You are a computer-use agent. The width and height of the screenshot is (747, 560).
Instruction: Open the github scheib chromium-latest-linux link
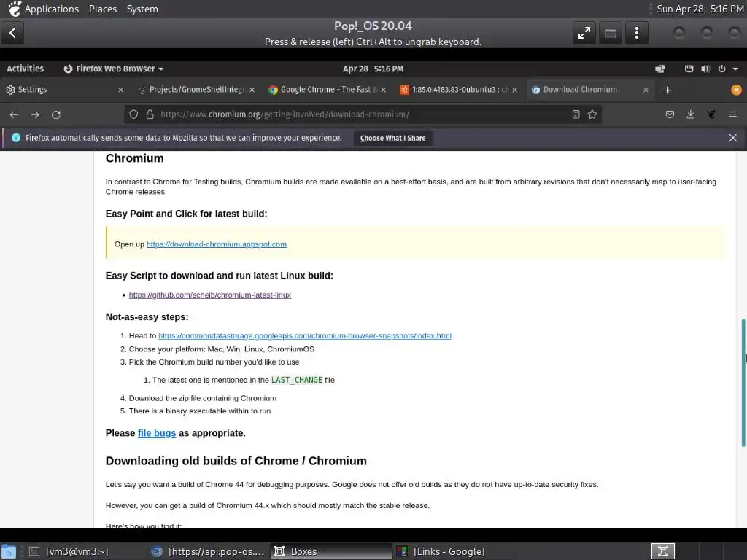tap(209, 295)
